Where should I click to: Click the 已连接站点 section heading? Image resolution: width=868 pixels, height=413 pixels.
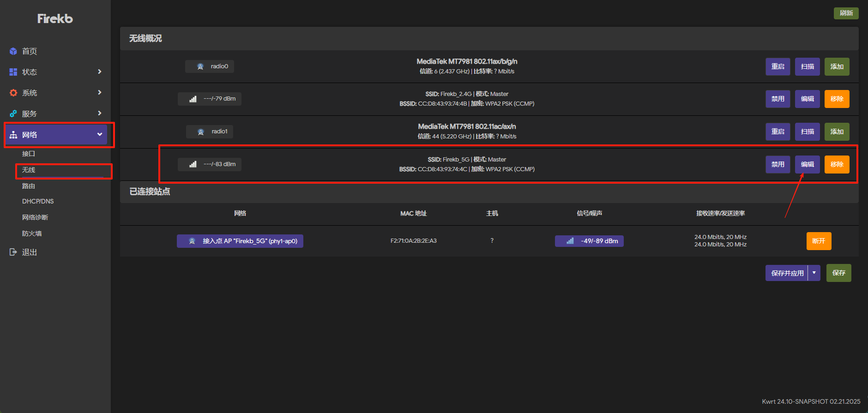click(x=150, y=192)
